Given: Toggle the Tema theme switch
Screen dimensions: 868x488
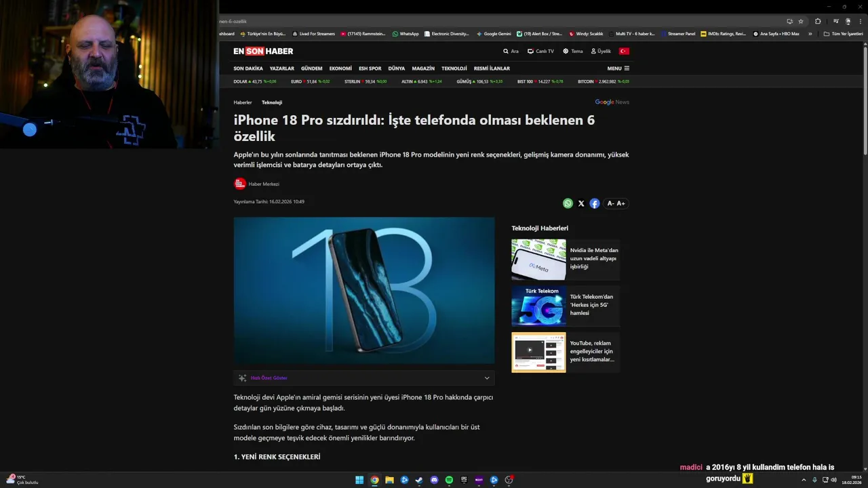Looking at the screenshot, I should coord(572,52).
